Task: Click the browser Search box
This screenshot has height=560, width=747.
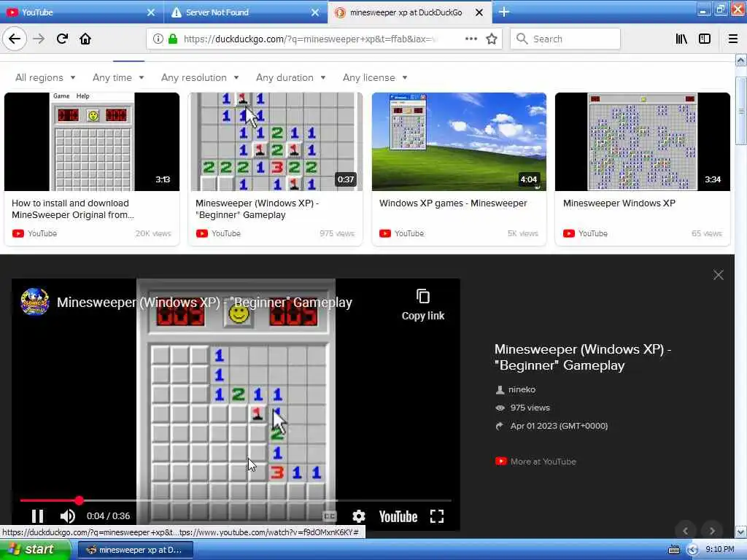Action: pyautogui.click(x=565, y=39)
